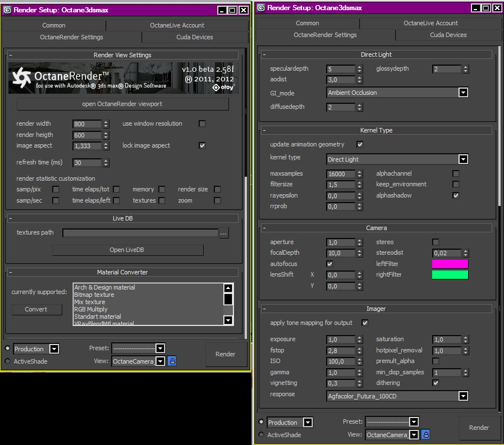Click the vignetting spinner arrows
The image size is (504, 445).
pyautogui.click(x=360, y=383)
